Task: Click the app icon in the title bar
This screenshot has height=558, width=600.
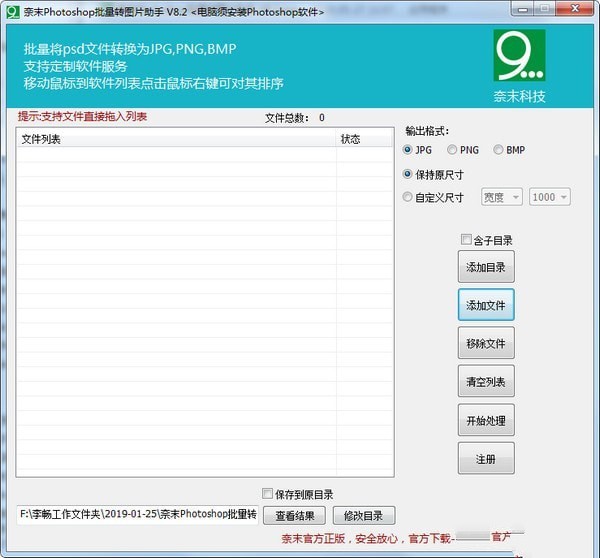Action: (x=13, y=12)
